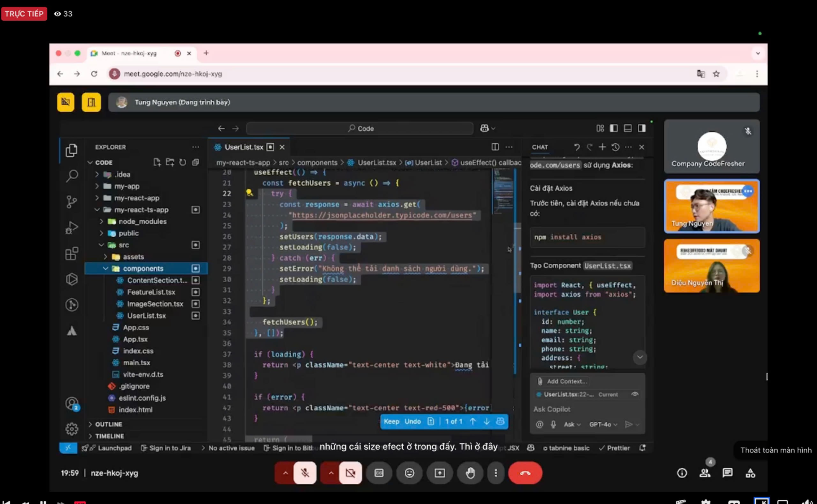Click Add Context in Copilot chat
Image resolution: width=817 pixels, height=504 pixels.
coord(562,381)
